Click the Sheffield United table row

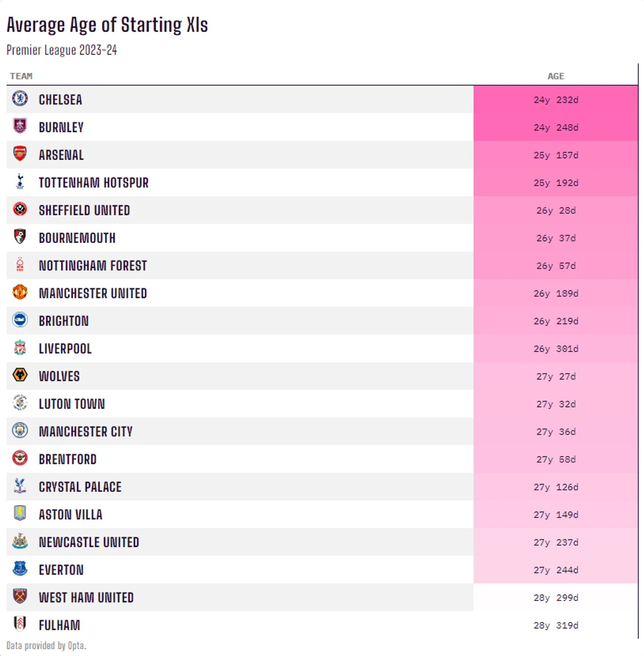point(265,210)
